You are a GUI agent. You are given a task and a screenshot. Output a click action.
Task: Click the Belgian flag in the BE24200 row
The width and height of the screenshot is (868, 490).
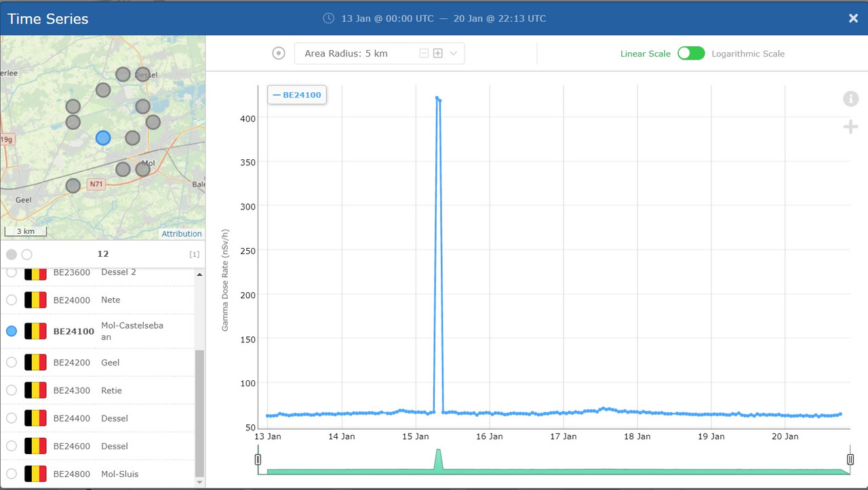(x=35, y=363)
